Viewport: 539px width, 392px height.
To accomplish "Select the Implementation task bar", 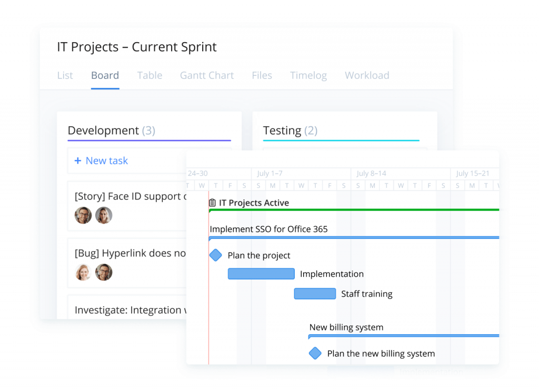I will pos(261,274).
